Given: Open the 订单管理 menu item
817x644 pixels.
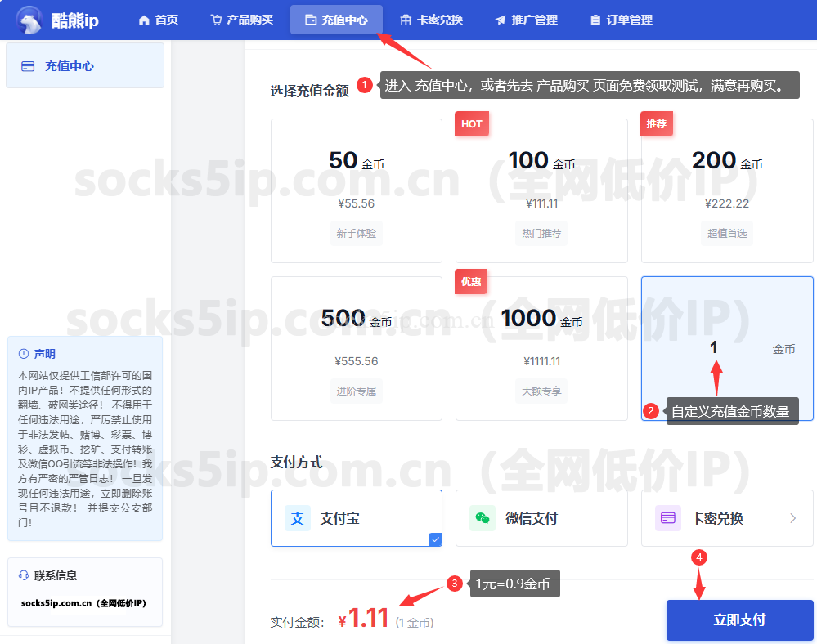Looking at the screenshot, I should 622,20.
